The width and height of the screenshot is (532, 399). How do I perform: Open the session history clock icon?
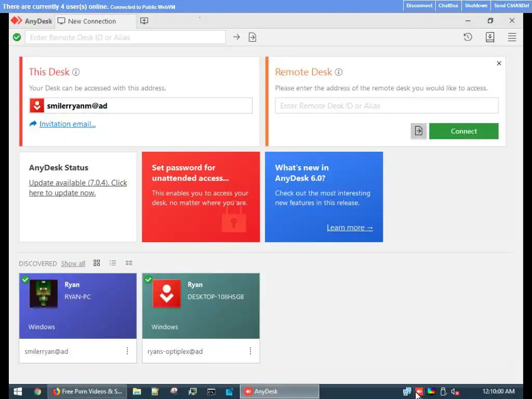[x=468, y=37]
